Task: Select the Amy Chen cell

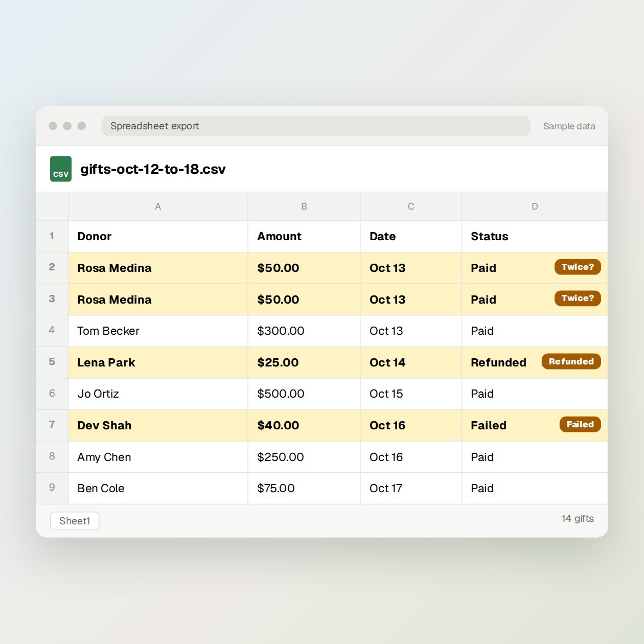Action: tap(158, 457)
